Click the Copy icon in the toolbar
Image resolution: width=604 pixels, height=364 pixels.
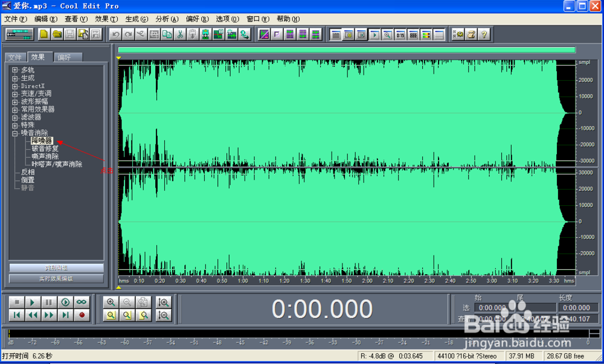167,34
